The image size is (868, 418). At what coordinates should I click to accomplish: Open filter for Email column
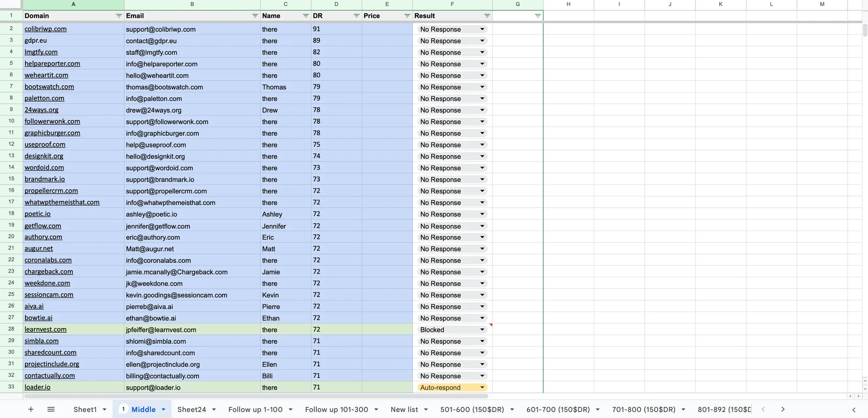tap(255, 16)
